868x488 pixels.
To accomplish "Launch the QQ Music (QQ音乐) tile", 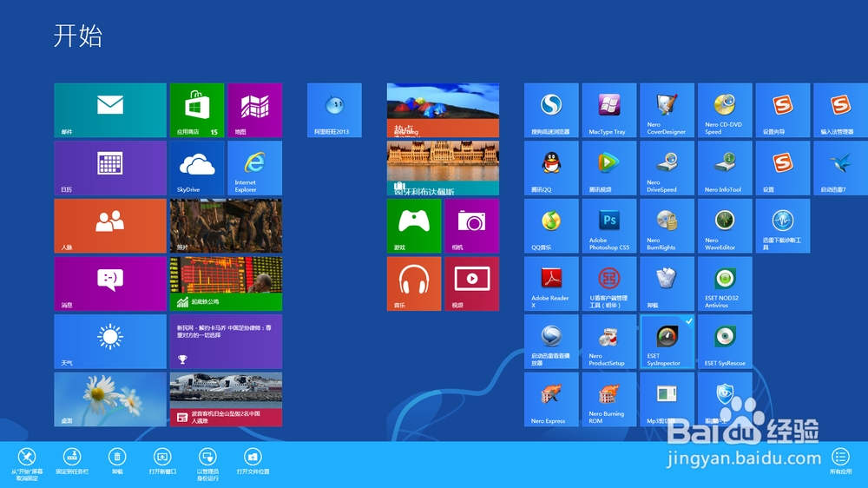I will [x=551, y=226].
